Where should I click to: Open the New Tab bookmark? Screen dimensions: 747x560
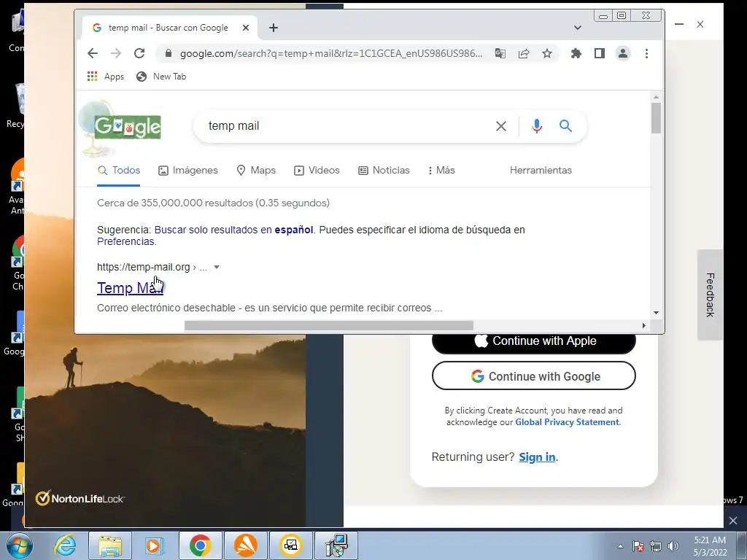coord(161,76)
